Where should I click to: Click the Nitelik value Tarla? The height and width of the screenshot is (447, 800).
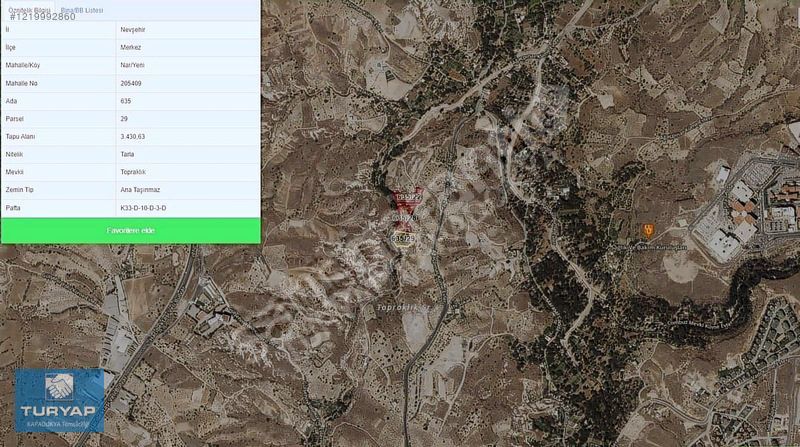click(x=127, y=154)
